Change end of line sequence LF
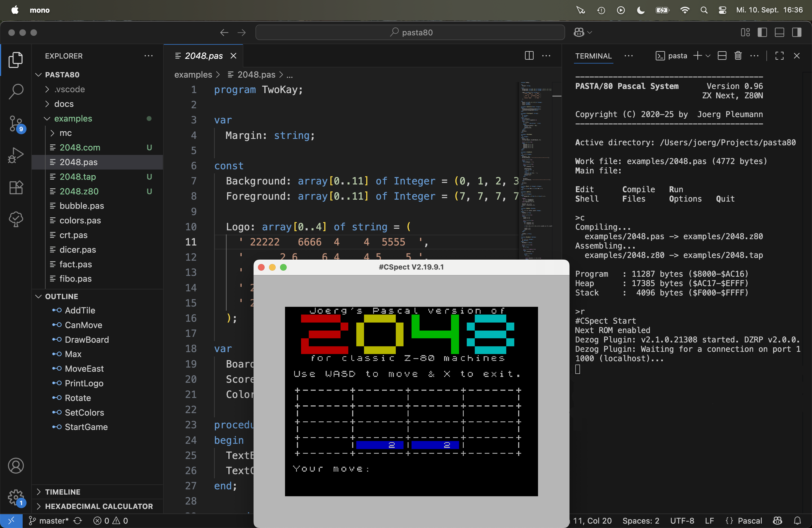Viewport: 812px width, 528px height. click(x=709, y=521)
